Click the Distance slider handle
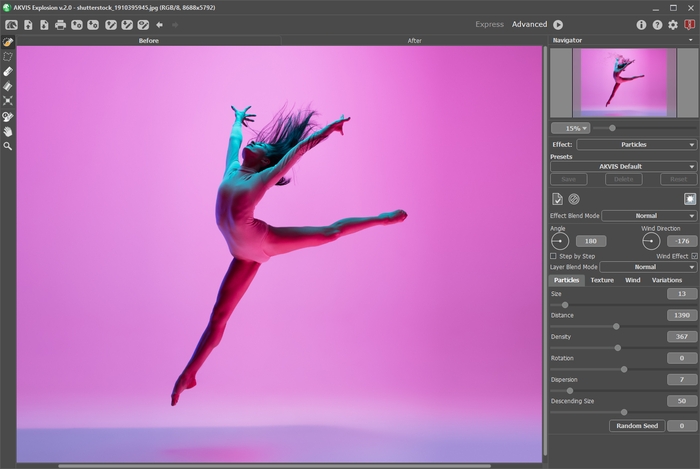The image size is (700, 469). [x=616, y=326]
